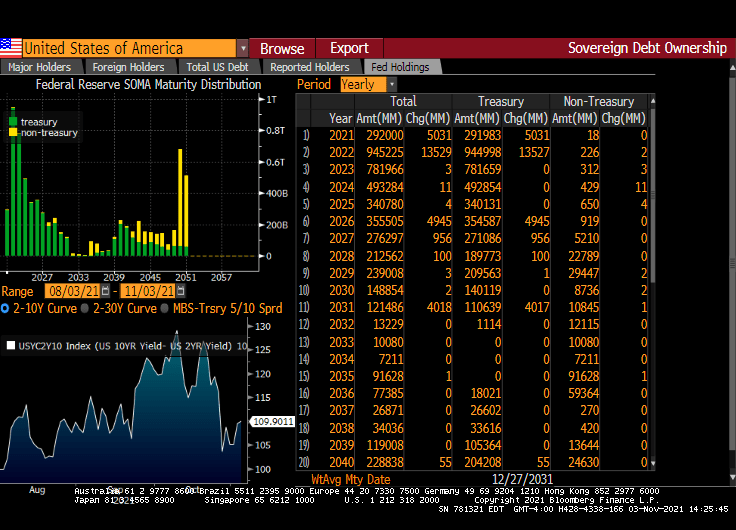Click the United States of America field
The image size is (736, 530).
click(x=128, y=48)
